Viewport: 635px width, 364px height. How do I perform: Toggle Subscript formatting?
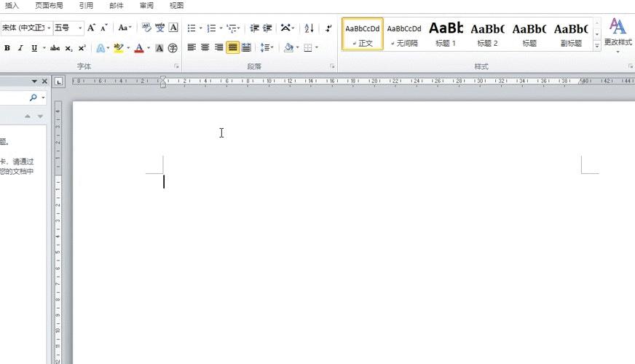[x=69, y=48]
